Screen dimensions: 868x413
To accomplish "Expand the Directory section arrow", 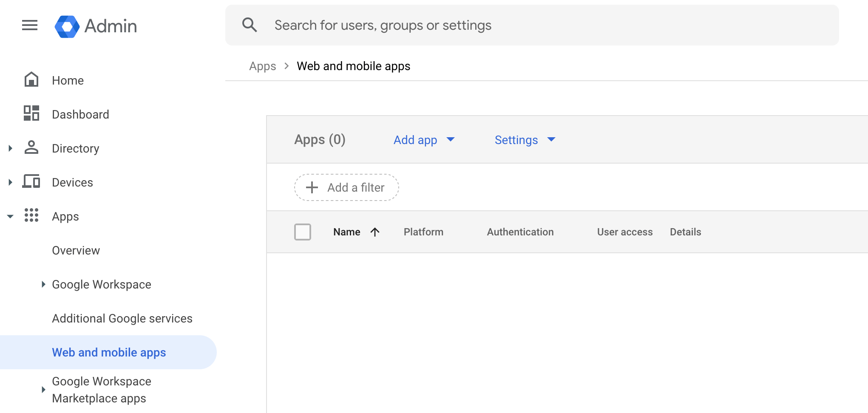I will (x=11, y=148).
